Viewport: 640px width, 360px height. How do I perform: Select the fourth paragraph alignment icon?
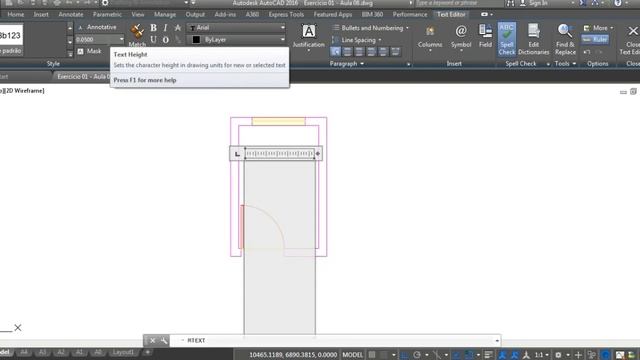click(371, 51)
